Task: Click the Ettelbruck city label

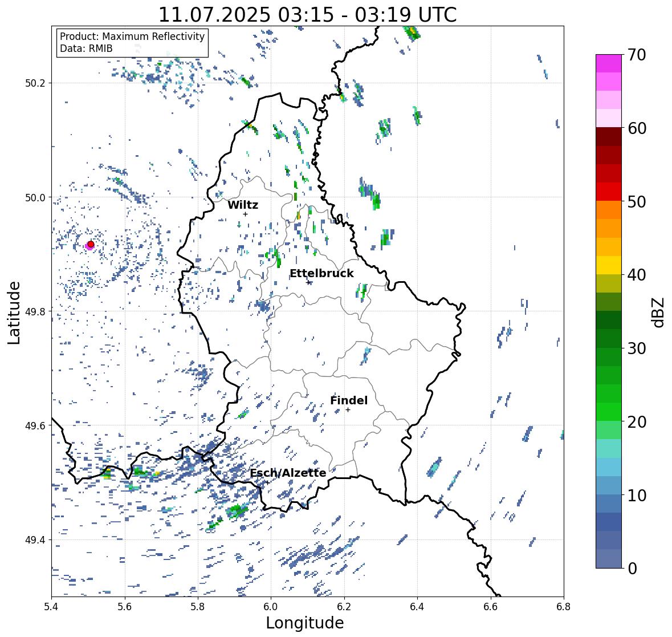Action: [x=321, y=274]
